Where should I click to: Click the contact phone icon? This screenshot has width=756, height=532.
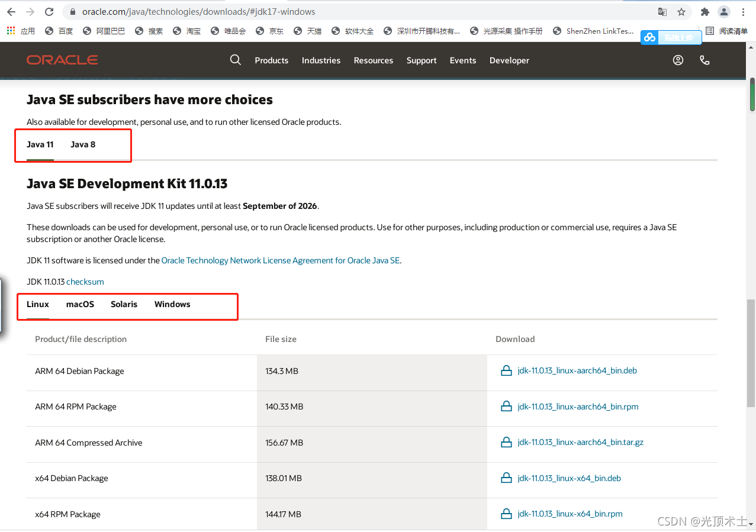point(704,60)
